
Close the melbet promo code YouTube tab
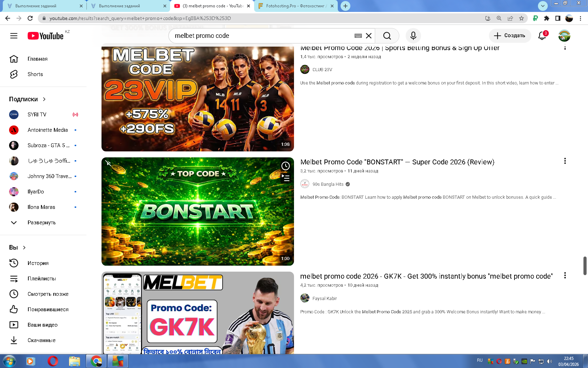point(248,6)
